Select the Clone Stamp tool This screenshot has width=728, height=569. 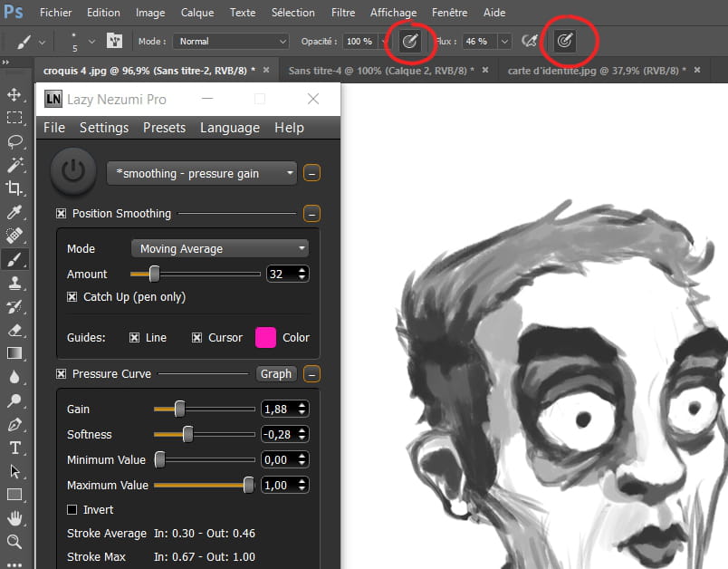(x=14, y=283)
